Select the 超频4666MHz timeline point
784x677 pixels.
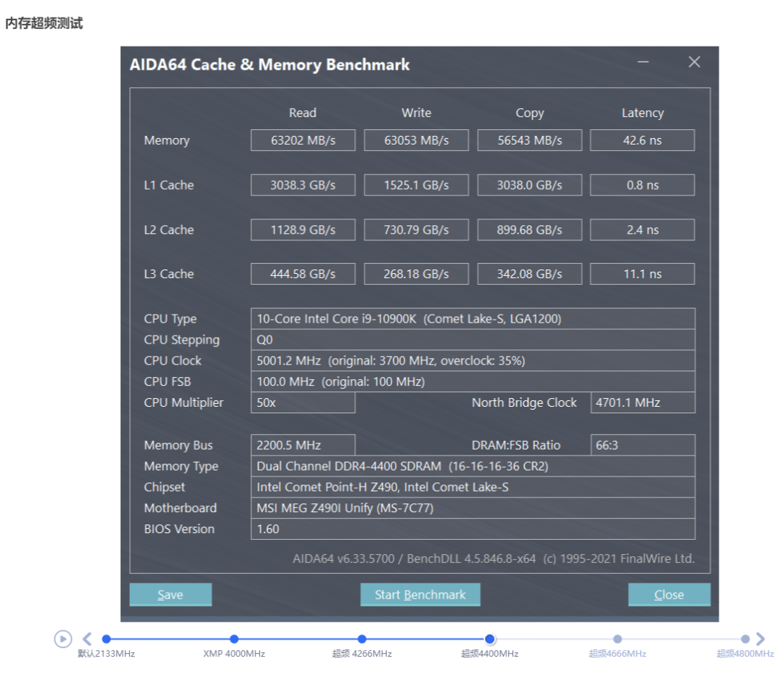618,639
